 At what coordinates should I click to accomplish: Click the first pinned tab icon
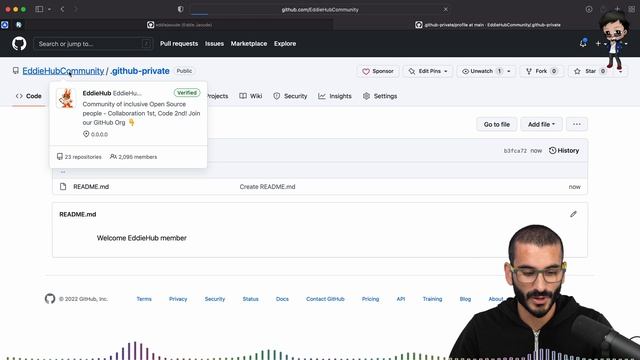point(4,25)
